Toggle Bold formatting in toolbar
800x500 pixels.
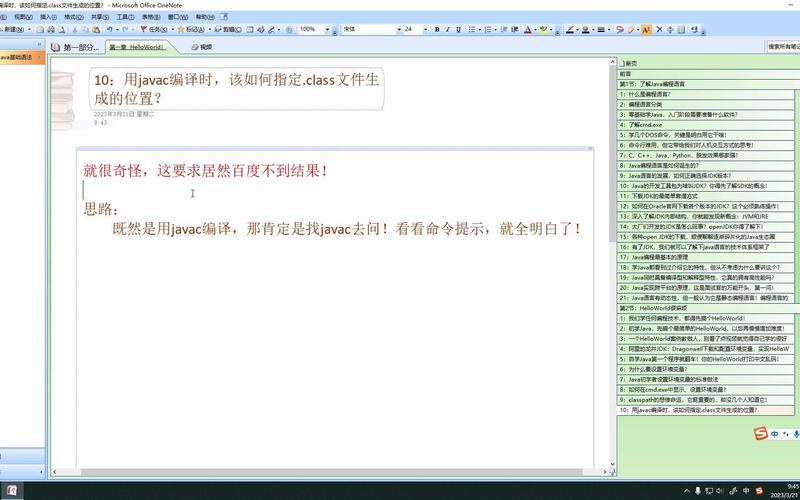(x=437, y=30)
